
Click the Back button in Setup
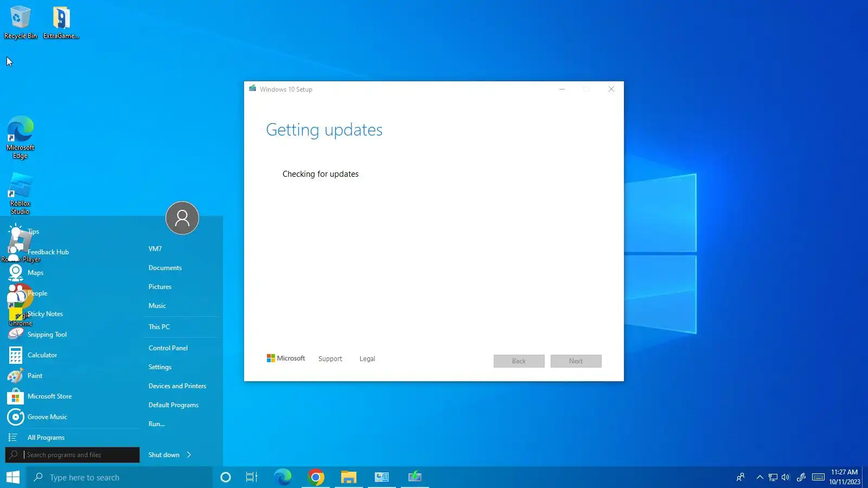tap(519, 361)
